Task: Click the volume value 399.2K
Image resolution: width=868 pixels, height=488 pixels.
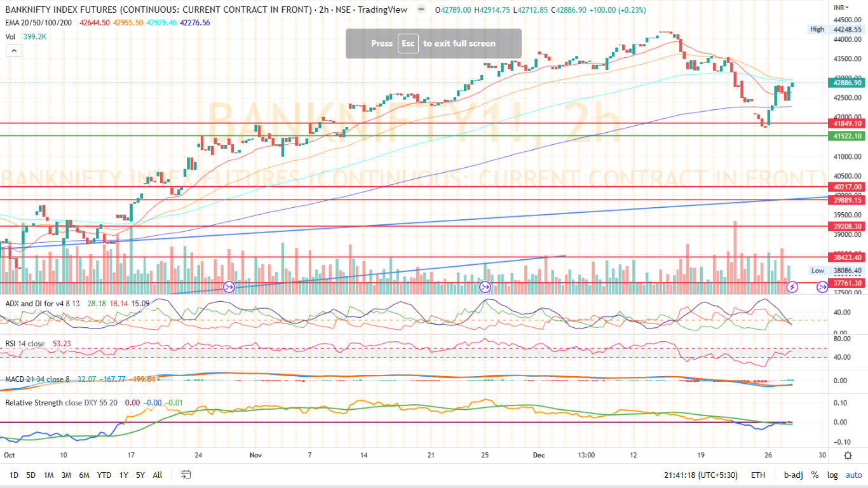Action: (x=34, y=36)
